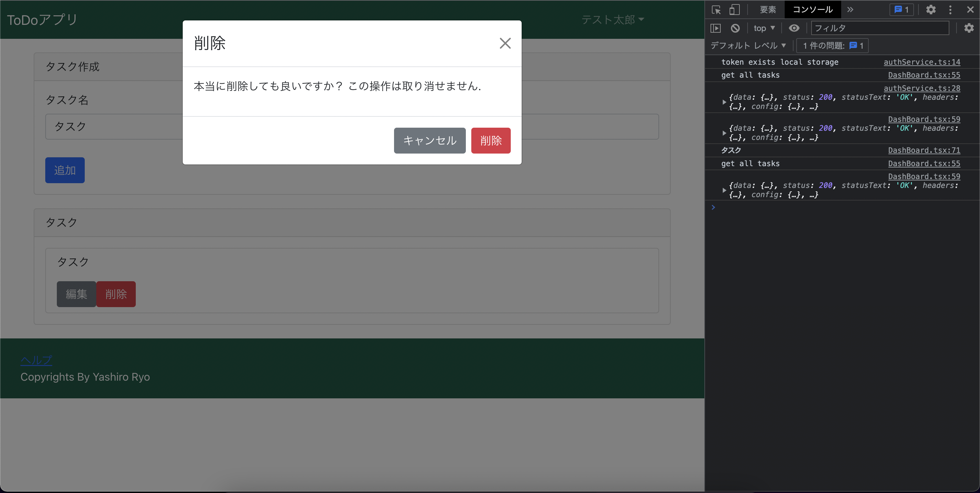Image resolution: width=980 pixels, height=493 pixels.
Task: Close DevTools panel
Action: click(970, 10)
